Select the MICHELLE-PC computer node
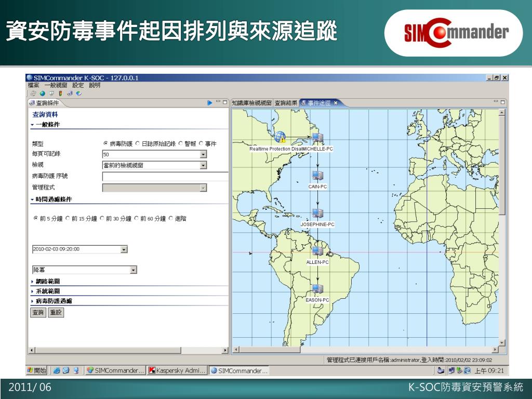532x399 pixels. pyautogui.click(x=317, y=137)
